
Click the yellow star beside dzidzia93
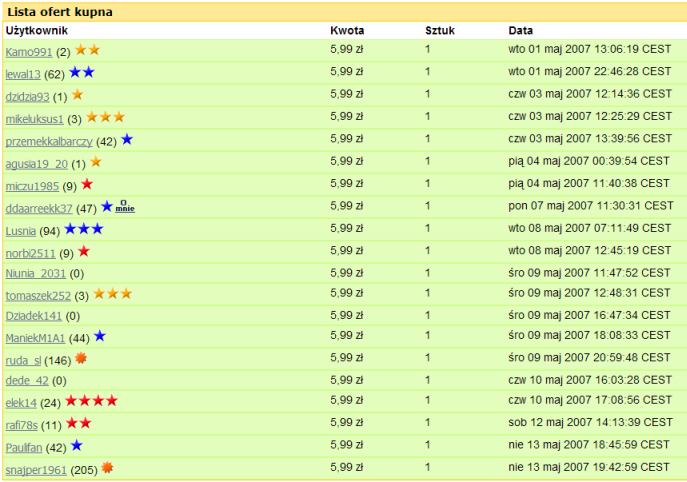(x=78, y=95)
